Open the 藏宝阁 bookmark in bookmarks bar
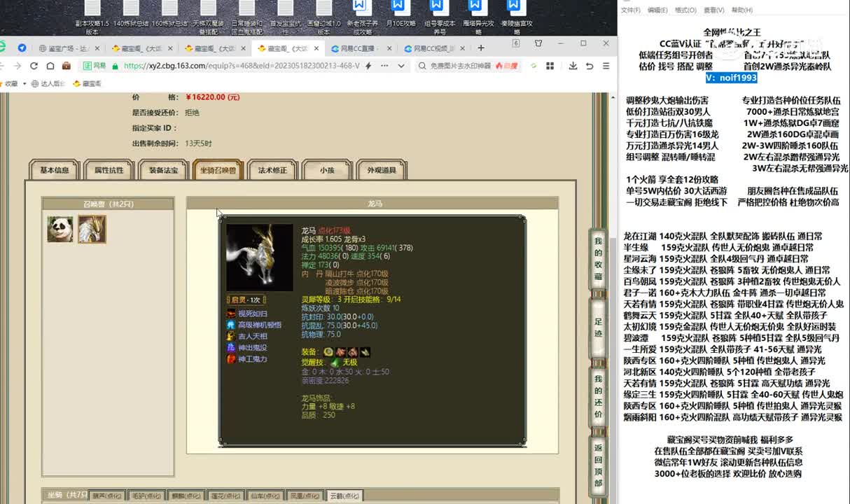This screenshot has width=850, height=504. coord(87,83)
